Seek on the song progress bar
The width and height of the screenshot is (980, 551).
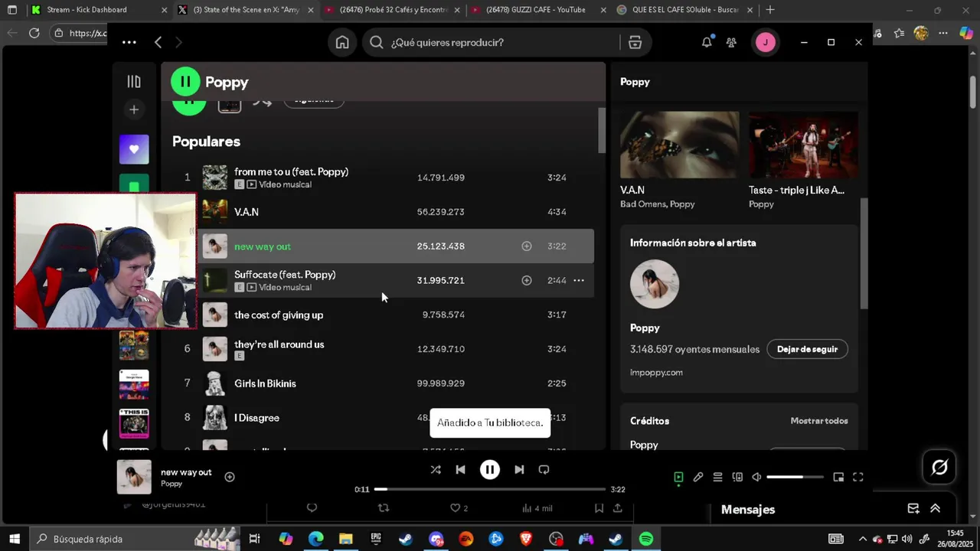pos(490,489)
